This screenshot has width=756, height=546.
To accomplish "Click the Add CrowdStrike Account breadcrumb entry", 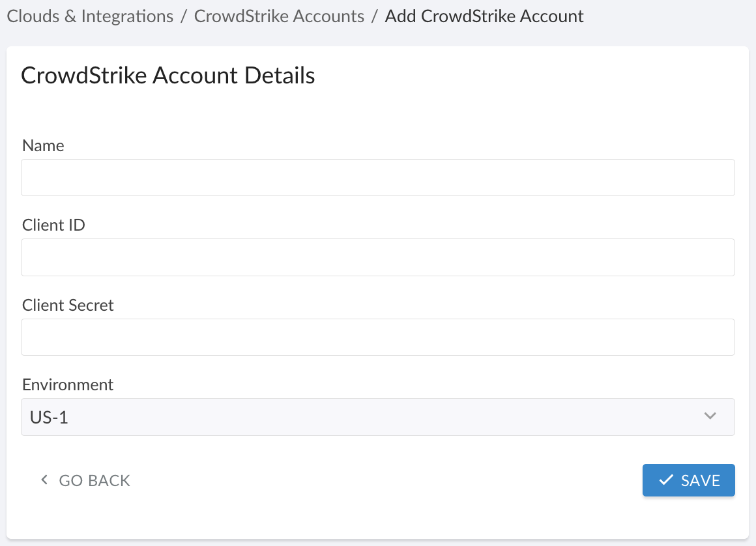I will [x=484, y=16].
